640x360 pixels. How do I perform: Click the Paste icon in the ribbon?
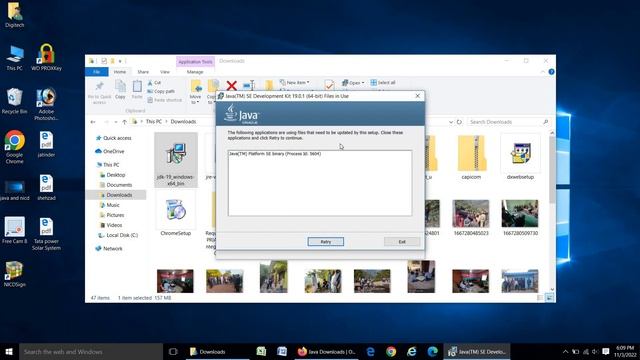tap(137, 89)
